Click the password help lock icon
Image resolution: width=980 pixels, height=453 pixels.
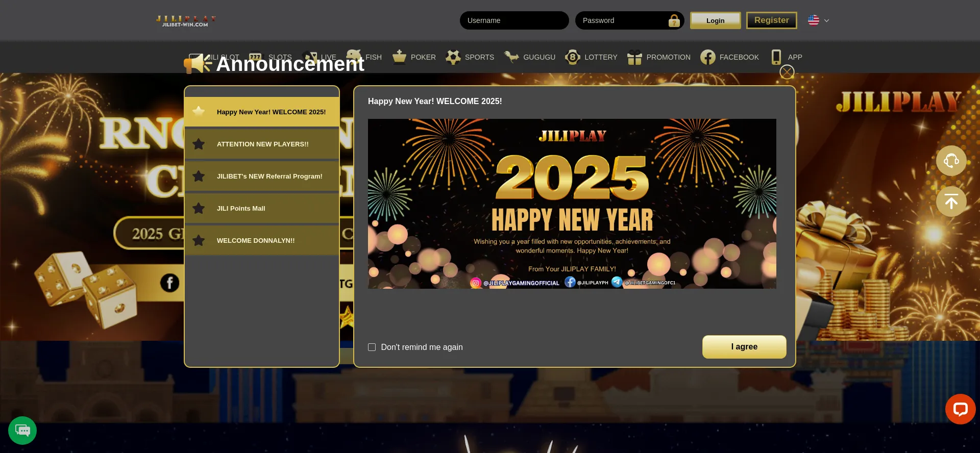[x=674, y=21]
